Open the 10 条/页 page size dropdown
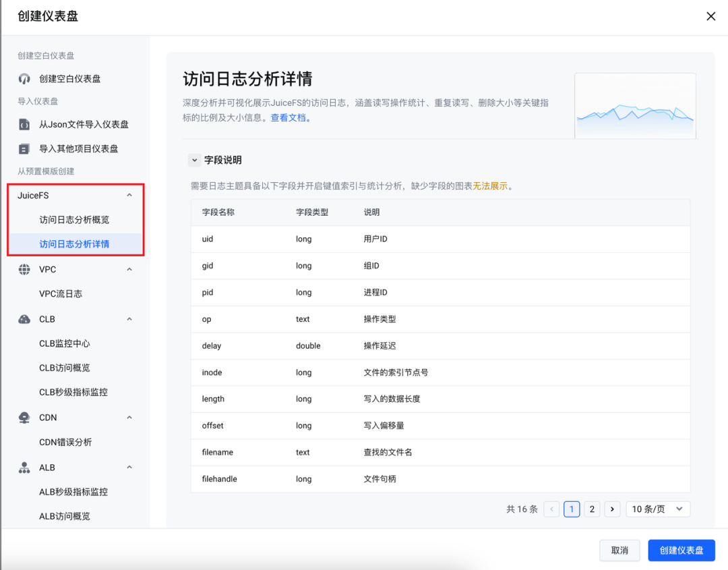The image size is (728, 570). coord(657,509)
